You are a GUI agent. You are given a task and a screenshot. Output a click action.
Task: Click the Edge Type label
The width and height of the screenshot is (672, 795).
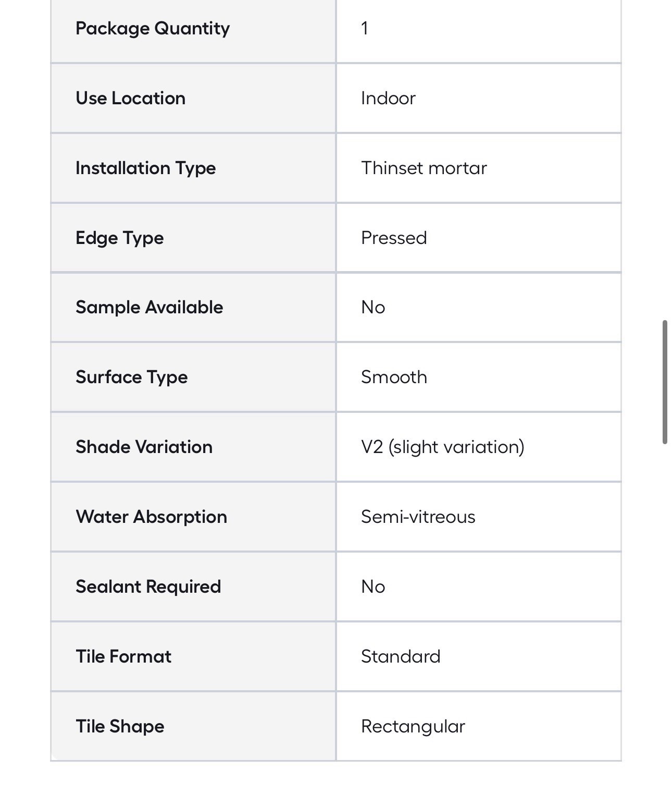[x=120, y=238]
